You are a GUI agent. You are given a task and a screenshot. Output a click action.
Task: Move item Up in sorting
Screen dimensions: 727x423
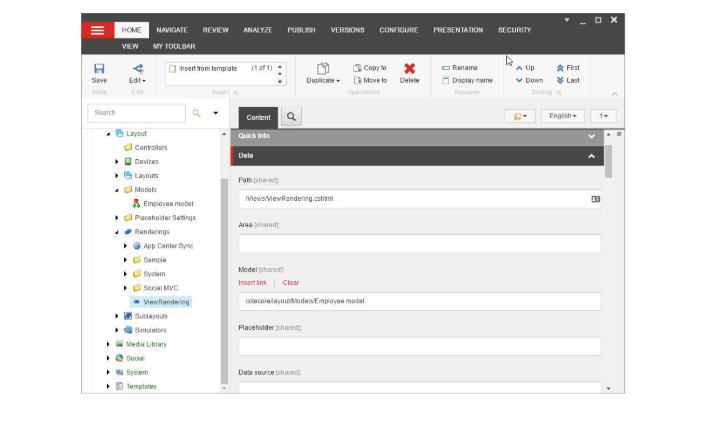[525, 68]
